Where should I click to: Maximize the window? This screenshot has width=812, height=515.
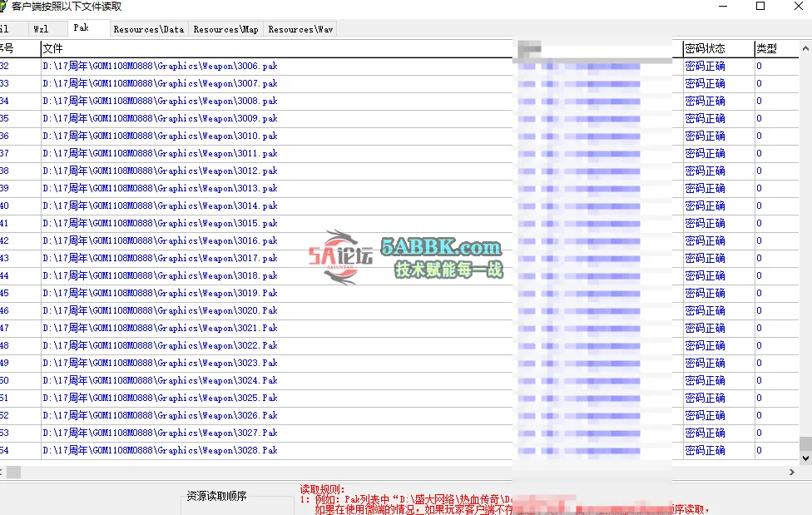760,6
